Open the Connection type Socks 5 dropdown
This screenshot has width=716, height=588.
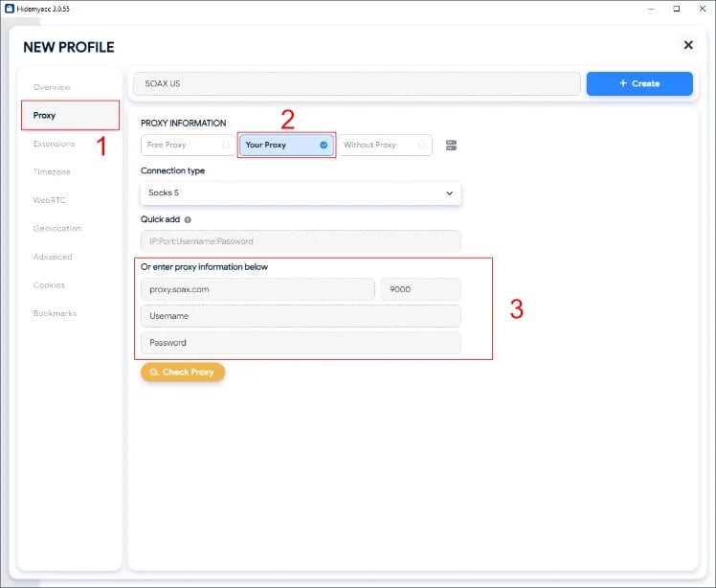pos(301,193)
